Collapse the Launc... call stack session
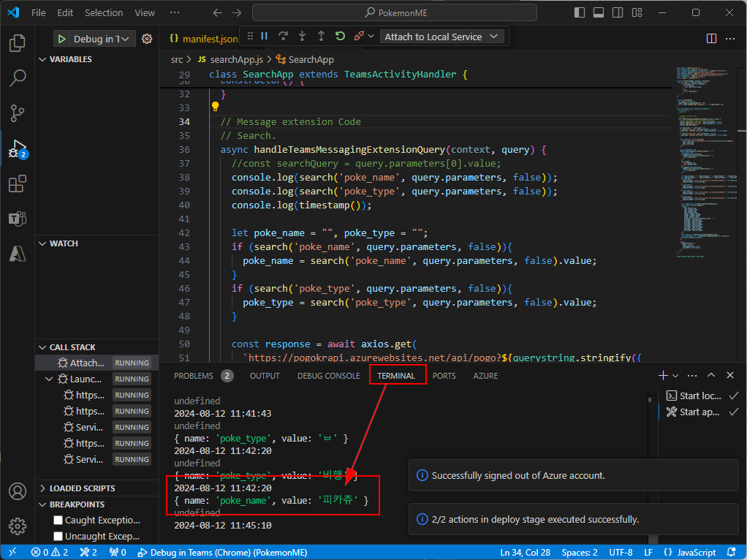747x560 pixels. point(48,379)
